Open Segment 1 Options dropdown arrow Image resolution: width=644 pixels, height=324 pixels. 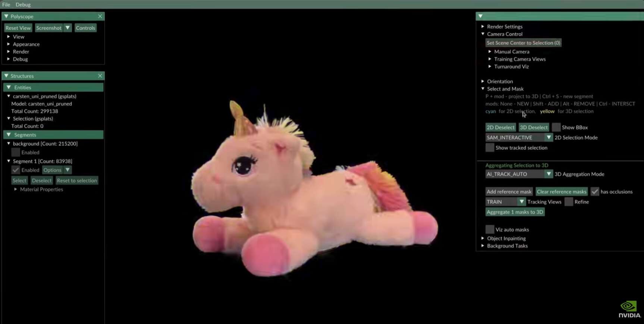click(67, 170)
